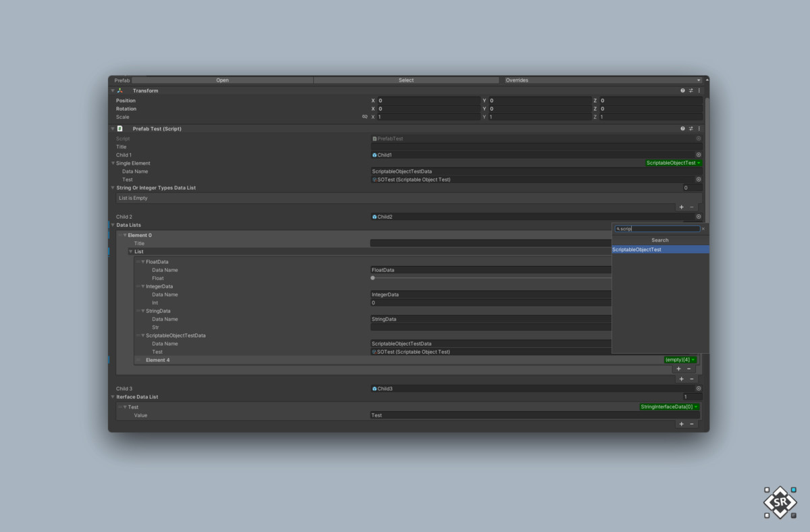This screenshot has height=532, width=810.
Task: Click the prefab Open button
Action: coord(222,80)
